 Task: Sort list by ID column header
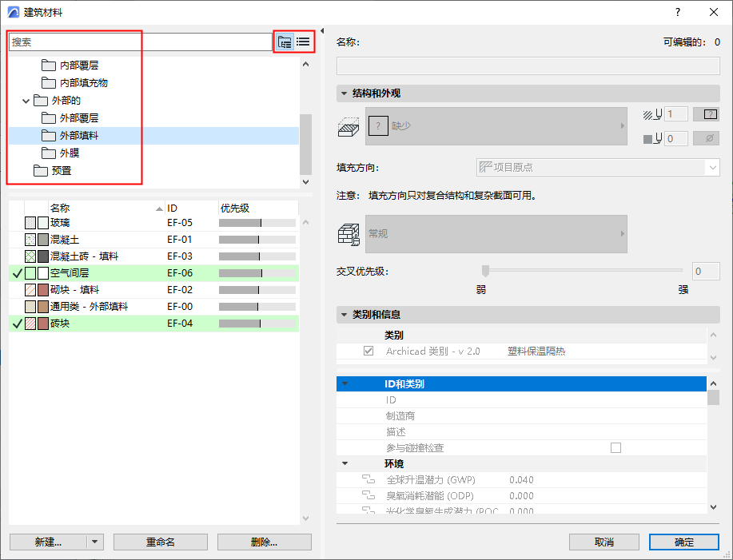pyautogui.click(x=192, y=208)
